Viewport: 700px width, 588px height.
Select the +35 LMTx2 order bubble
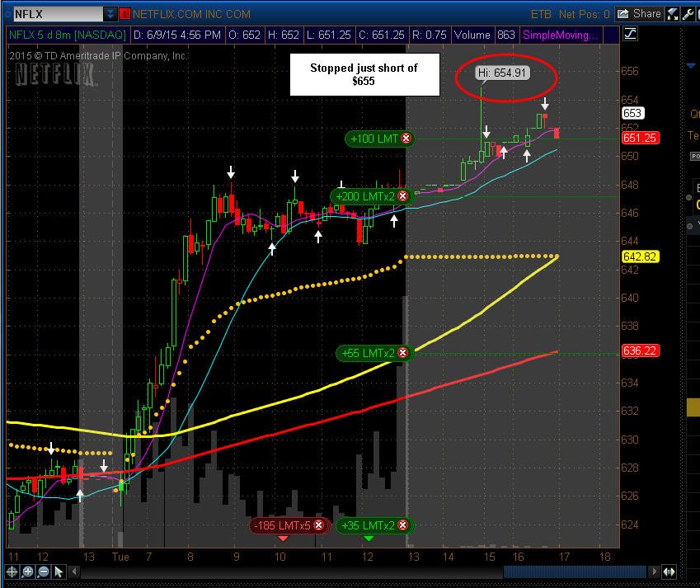(x=375, y=525)
